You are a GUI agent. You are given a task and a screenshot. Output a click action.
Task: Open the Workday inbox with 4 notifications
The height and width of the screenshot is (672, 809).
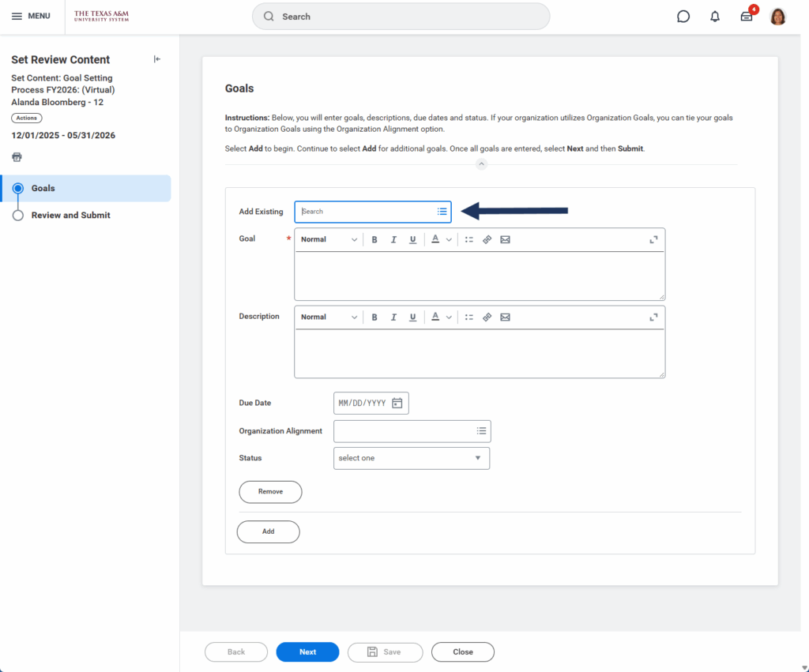point(746,17)
